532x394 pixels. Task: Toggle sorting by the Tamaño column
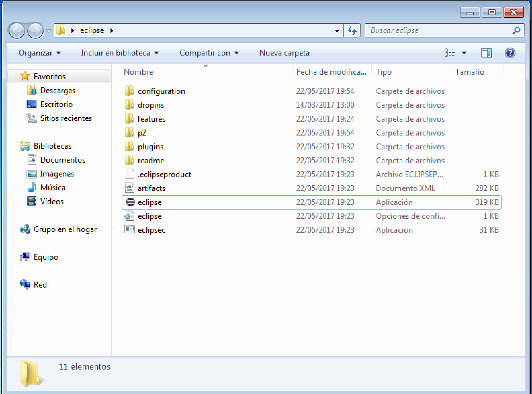(470, 72)
